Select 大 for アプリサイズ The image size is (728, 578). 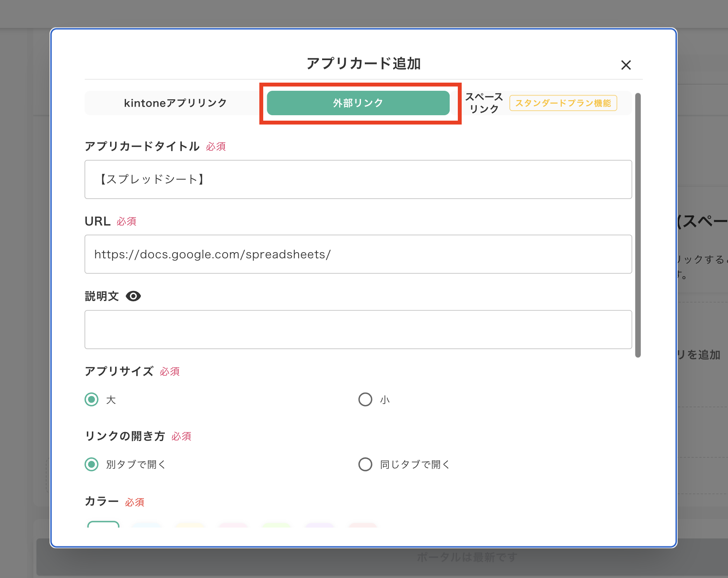tap(91, 400)
